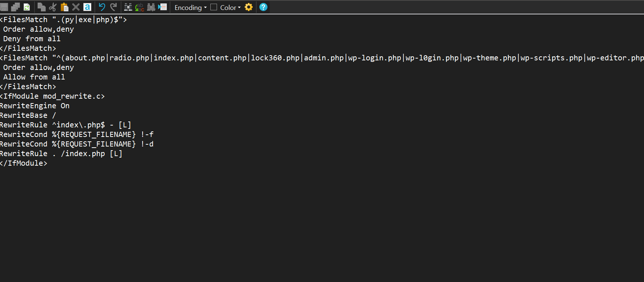Open Help via the question mark icon

coord(263,7)
